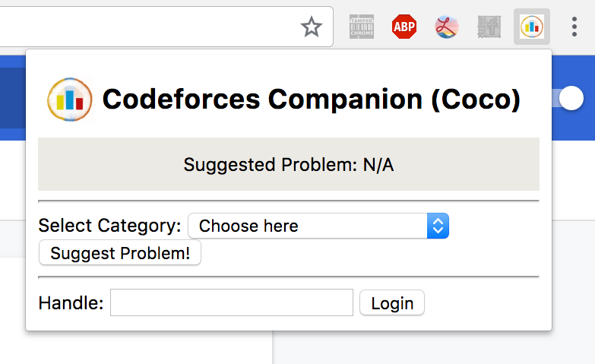The image size is (595, 364).
Task: Open the Tampermonkey extension icon
Action: tap(362, 27)
